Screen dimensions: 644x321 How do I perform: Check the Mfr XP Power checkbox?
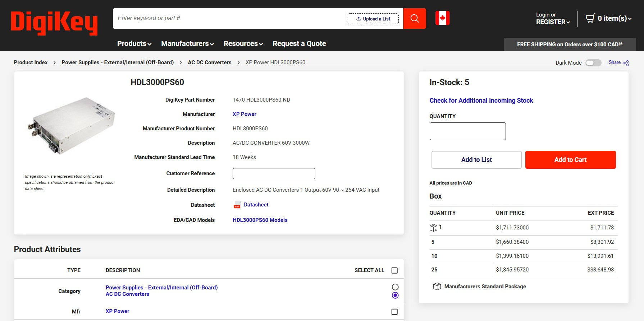point(394,312)
